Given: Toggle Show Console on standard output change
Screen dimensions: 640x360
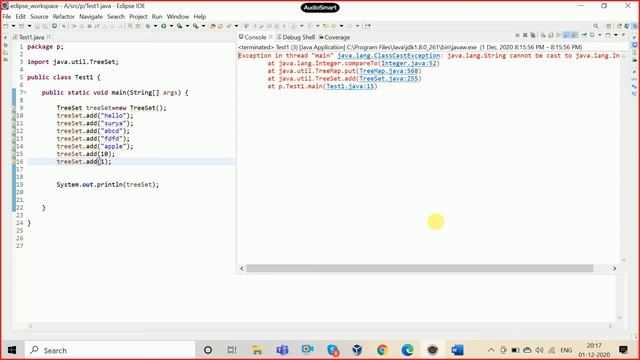Looking at the screenshot, I should [x=566, y=35].
